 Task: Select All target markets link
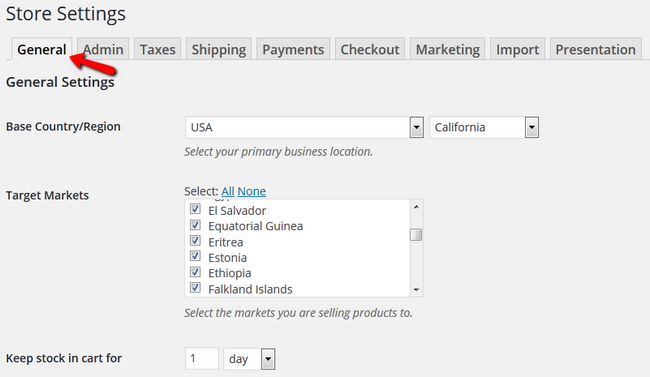[x=228, y=191]
